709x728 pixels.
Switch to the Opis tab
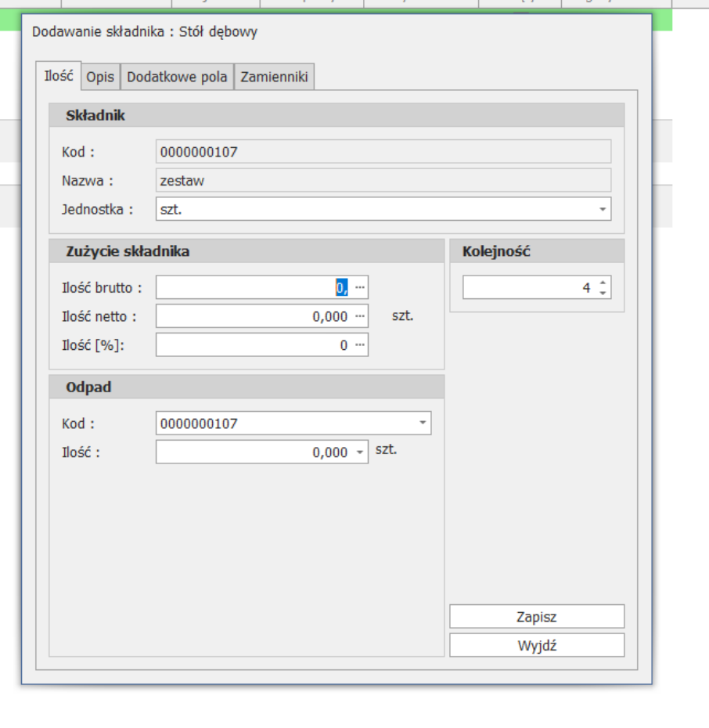(100, 77)
